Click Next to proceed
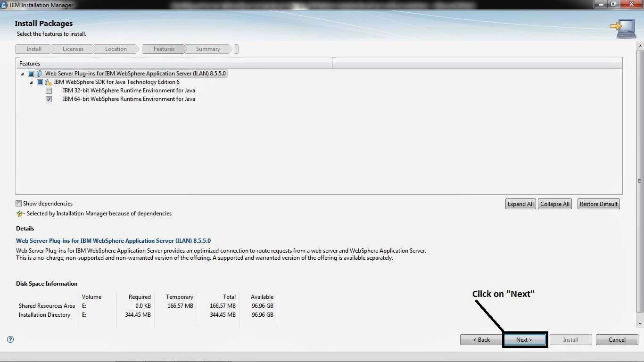The image size is (644, 362). (525, 339)
